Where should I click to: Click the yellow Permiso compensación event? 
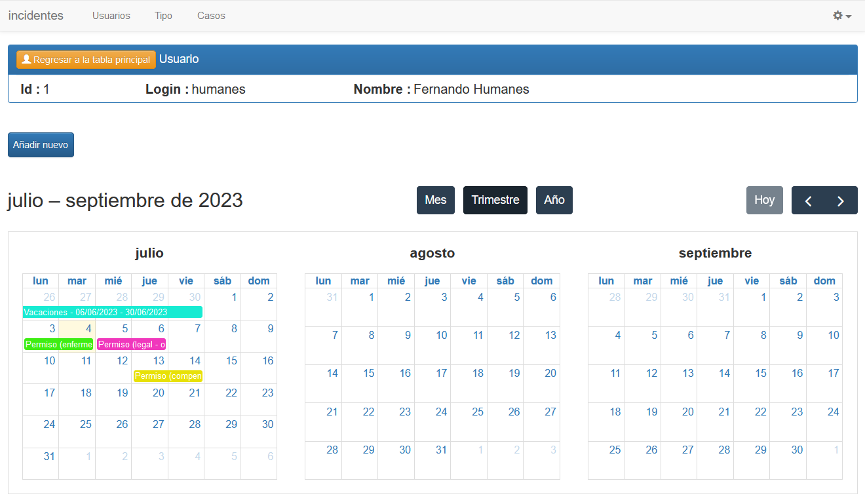pos(168,376)
